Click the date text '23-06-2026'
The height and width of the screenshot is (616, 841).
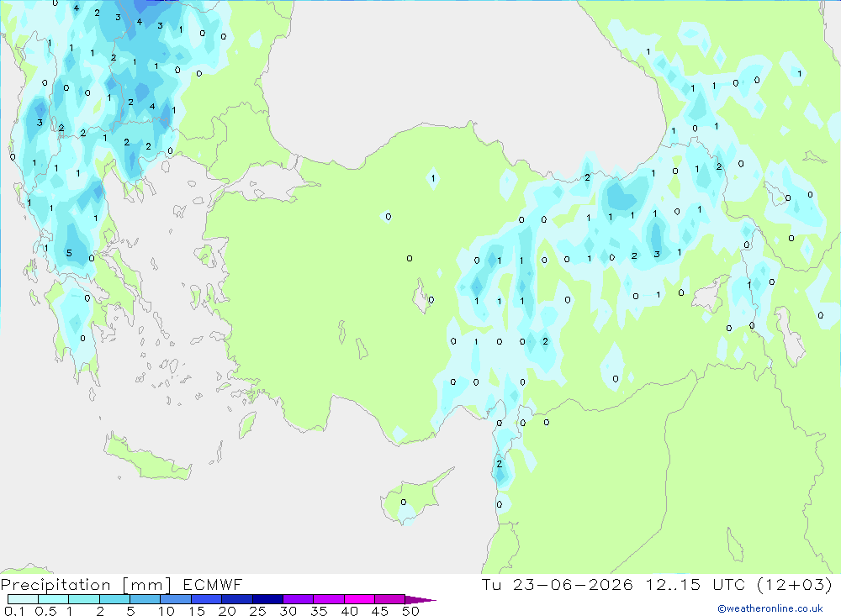tap(572, 585)
